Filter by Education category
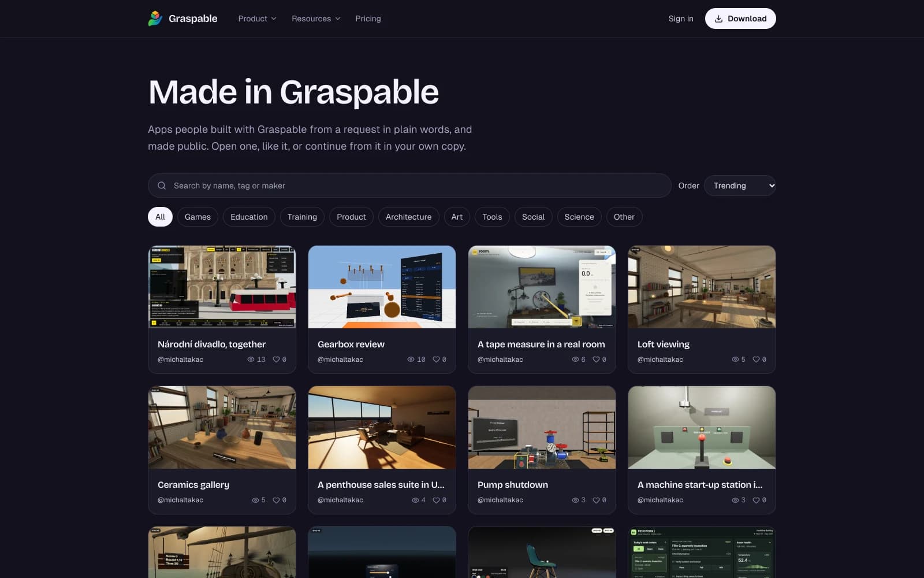Image resolution: width=924 pixels, height=578 pixels. coord(249,217)
